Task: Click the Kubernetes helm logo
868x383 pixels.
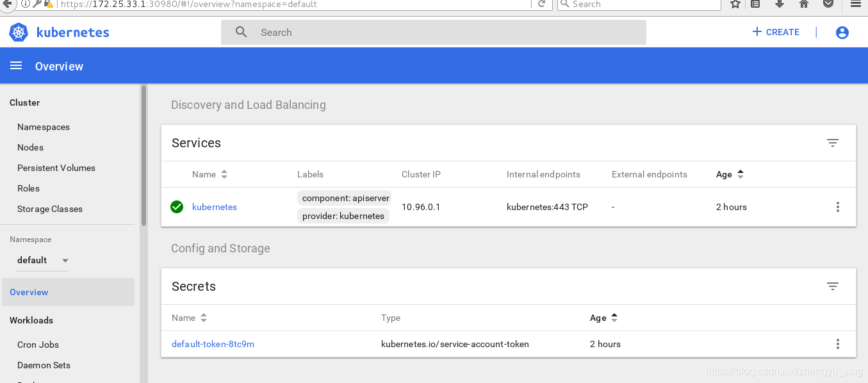Action: pos(19,32)
